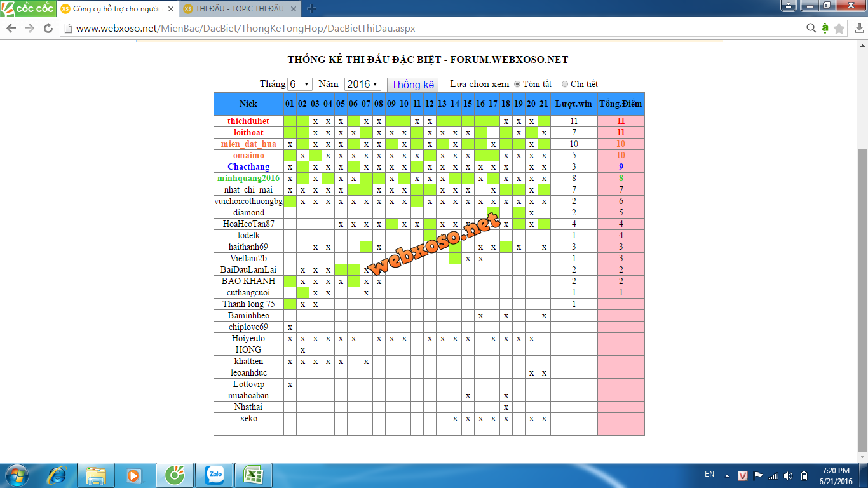Click the nick thichduhet
The image size is (868, 488).
tap(248, 121)
